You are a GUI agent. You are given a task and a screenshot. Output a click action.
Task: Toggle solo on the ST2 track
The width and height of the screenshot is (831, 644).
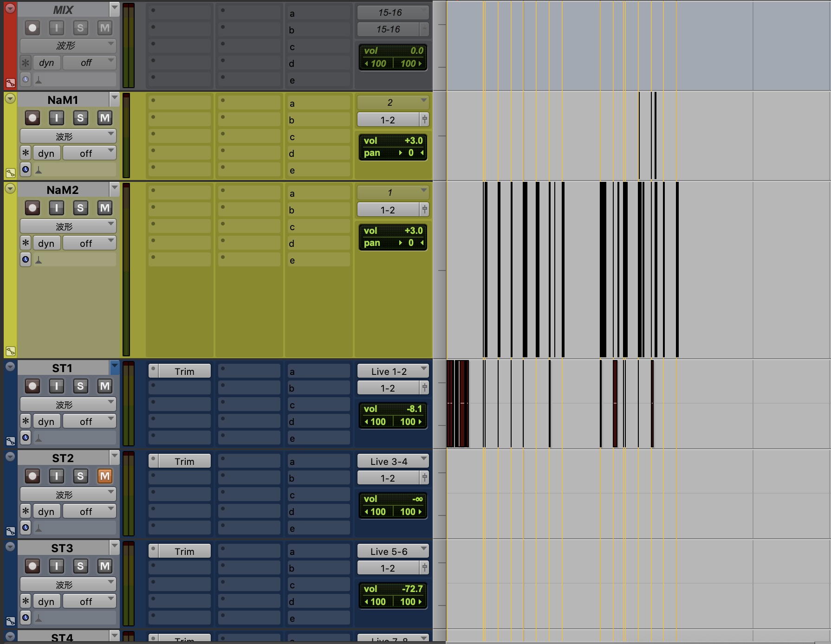[x=80, y=476]
